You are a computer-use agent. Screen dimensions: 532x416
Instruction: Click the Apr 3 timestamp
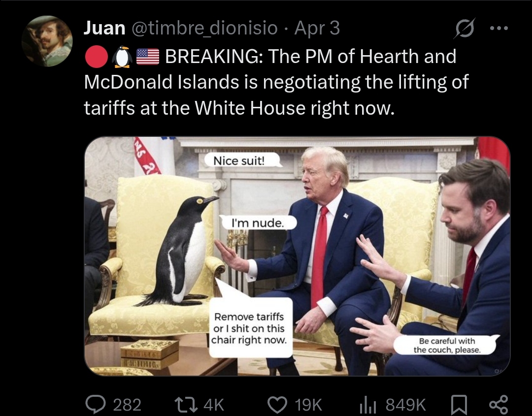(x=317, y=28)
